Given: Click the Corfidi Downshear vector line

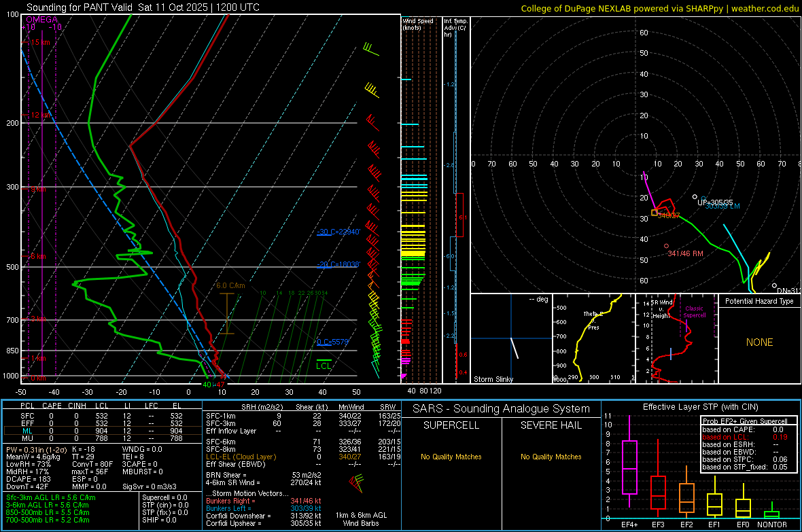Looking at the screenshot, I should click(x=263, y=516).
